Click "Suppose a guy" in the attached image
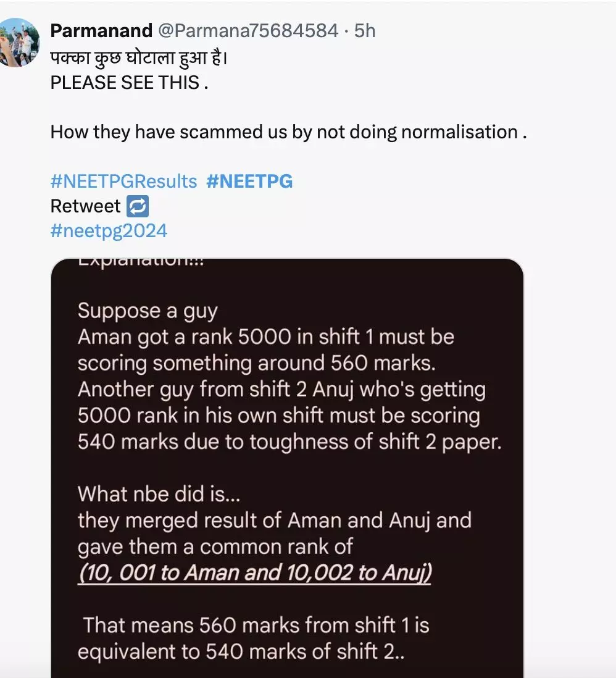This screenshot has width=616, height=678. pyautogui.click(x=148, y=311)
